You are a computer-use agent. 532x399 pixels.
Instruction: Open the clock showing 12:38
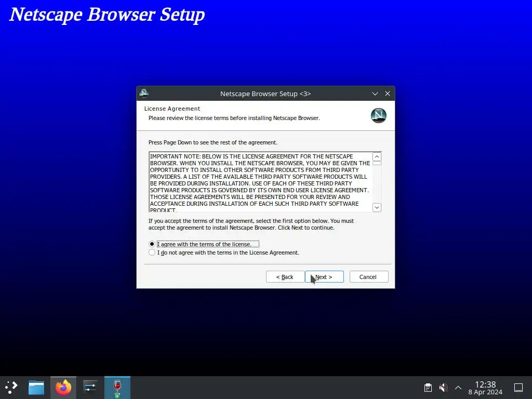point(485,388)
